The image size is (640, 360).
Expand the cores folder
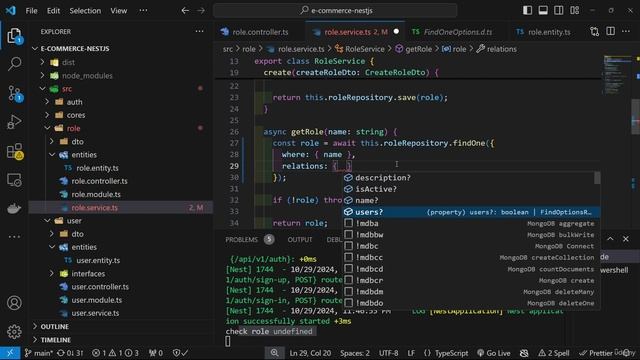coord(47,115)
